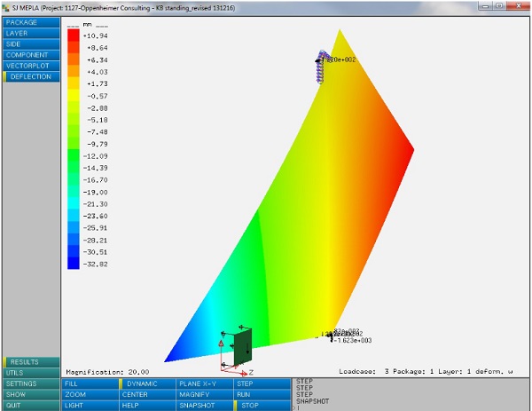
Task: Open the SETTINGS menu
Action: pos(31,383)
